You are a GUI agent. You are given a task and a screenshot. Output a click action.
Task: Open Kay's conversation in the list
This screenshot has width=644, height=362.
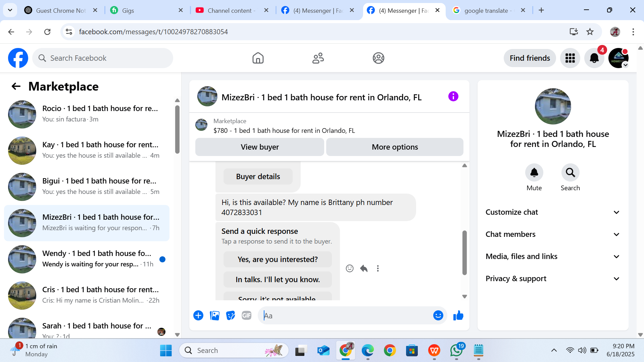pos(87,151)
